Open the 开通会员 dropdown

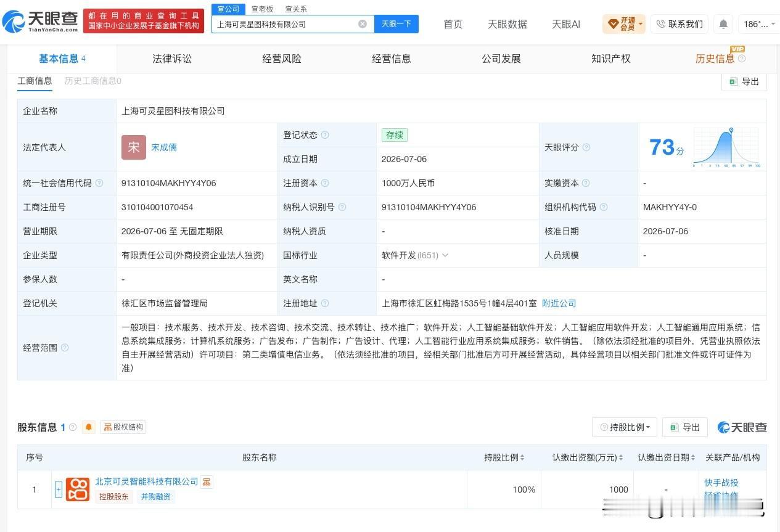point(624,24)
